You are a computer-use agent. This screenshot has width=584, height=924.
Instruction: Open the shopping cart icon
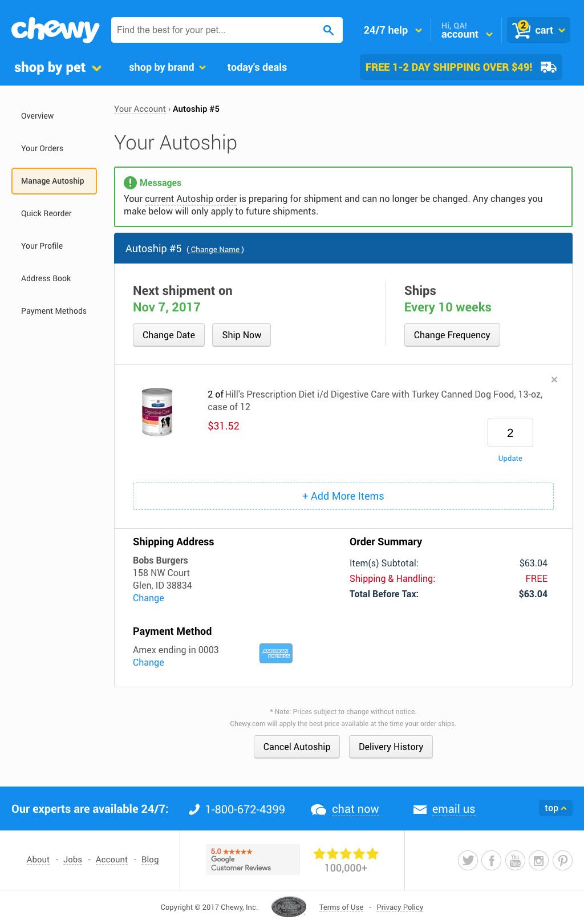point(521,30)
